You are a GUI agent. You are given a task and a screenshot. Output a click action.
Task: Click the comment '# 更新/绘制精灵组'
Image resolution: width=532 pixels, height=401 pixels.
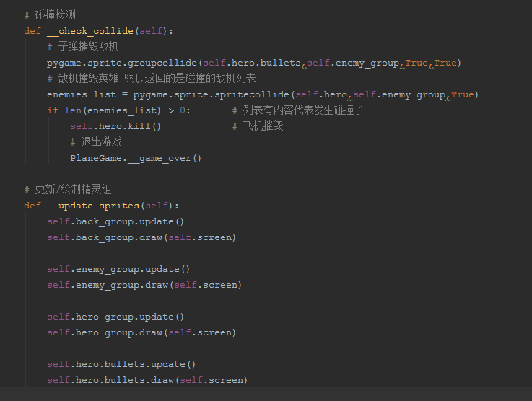(x=68, y=190)
